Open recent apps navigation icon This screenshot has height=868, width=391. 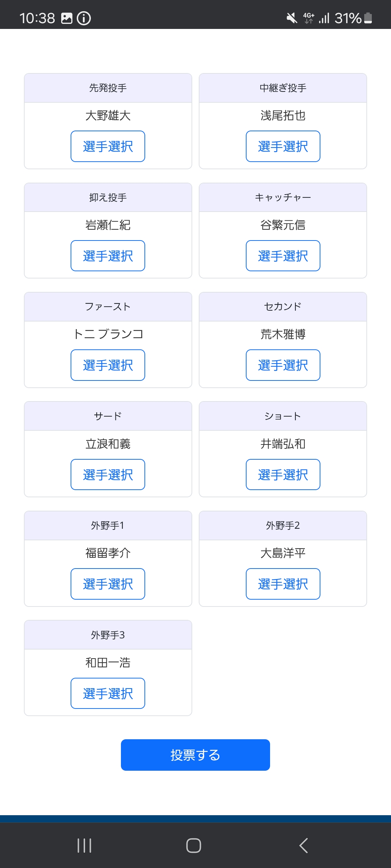[84, 846]
